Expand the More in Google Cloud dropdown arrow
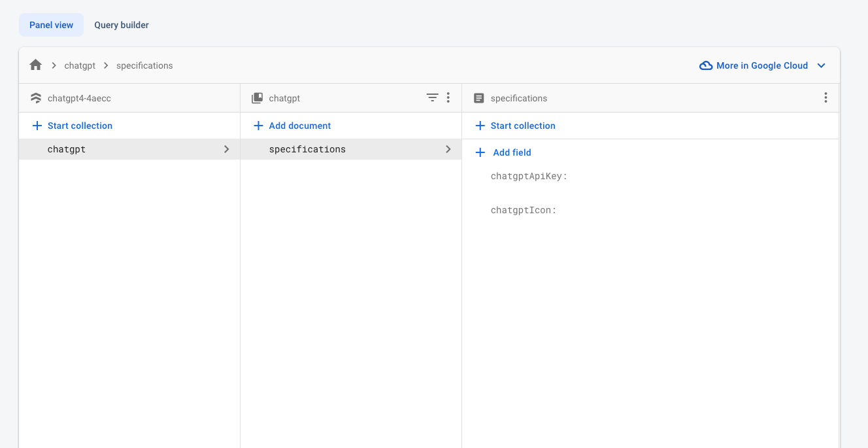Viewport: 868px width, 448px height. 822,65
